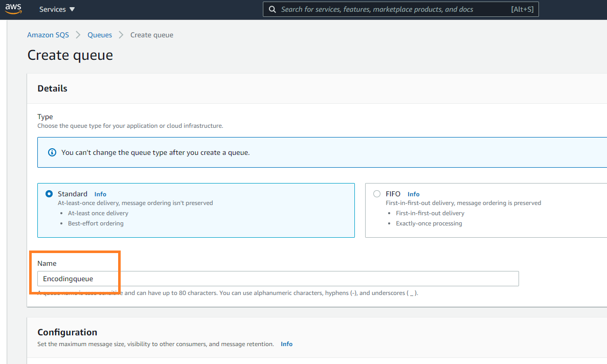This screenshot has height=364, width=607.
Task: Select the FIFO queue type radio button
Action: (376, 193)
